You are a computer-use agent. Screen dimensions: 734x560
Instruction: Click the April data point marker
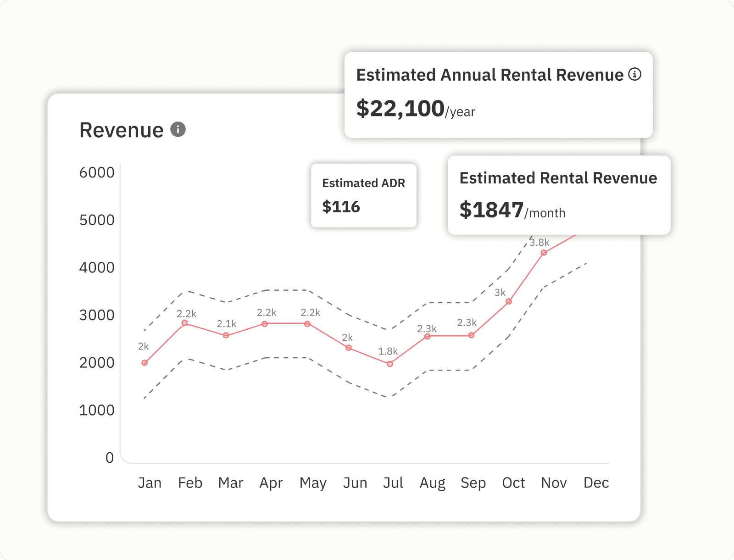pos(265,324)
